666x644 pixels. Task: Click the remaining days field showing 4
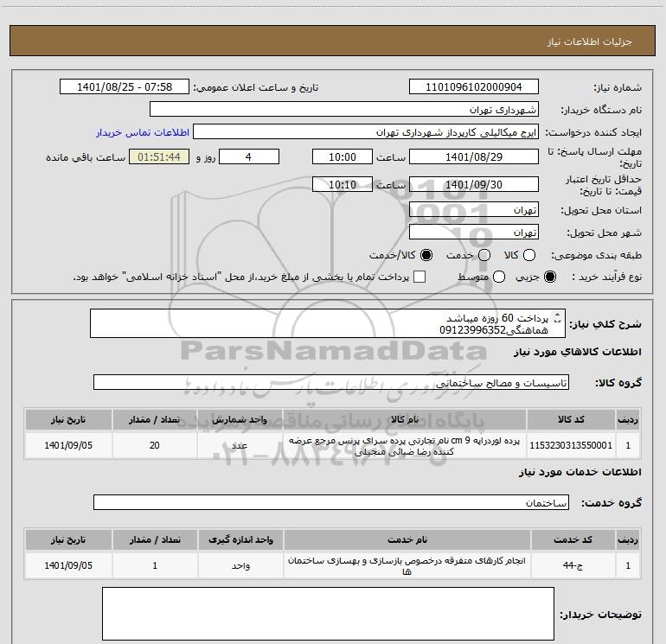click(x=249, y=156)
